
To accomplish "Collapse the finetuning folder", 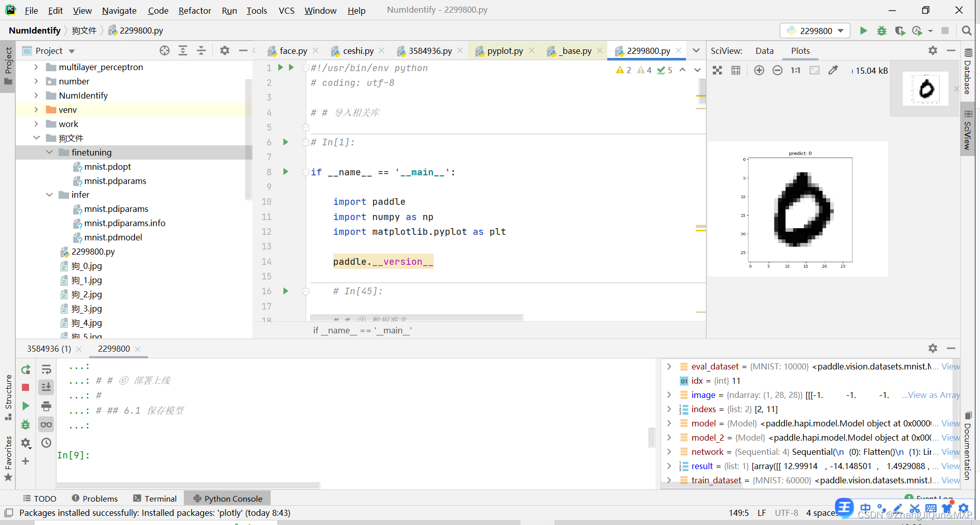I will 49,152.
